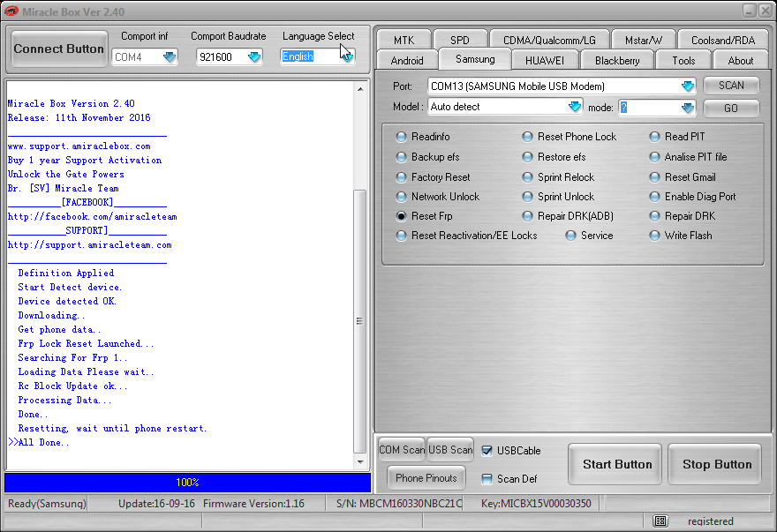The height and width of the screenshot is (532, 777).
Task: Open the Comport inf dropdown arrow
Action: tap(170, 57)
